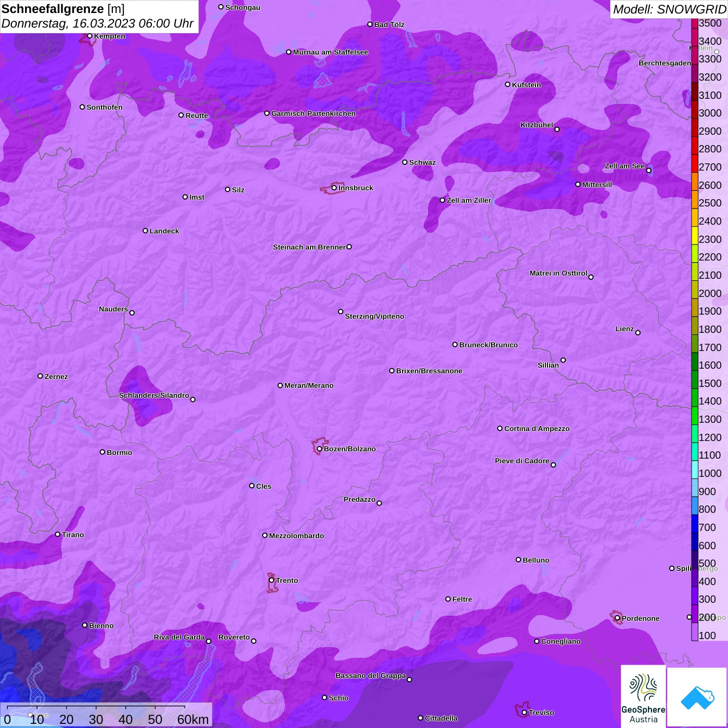Select the Bozen/Bolzano map marker dot

pyautogui.click(x=319, y=449)
